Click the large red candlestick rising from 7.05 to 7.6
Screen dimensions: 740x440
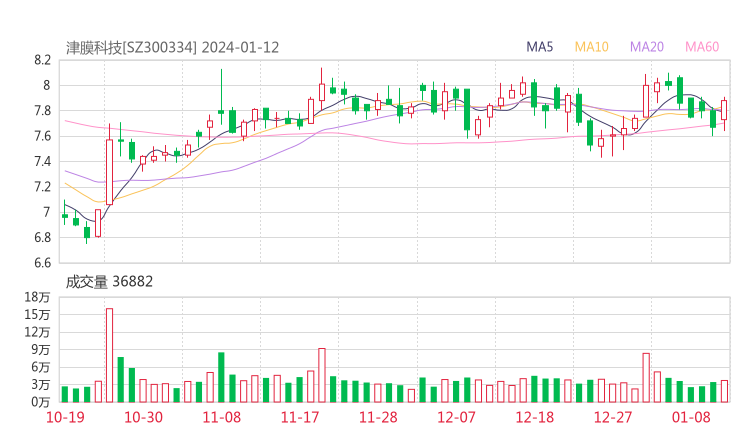[109, 172]
